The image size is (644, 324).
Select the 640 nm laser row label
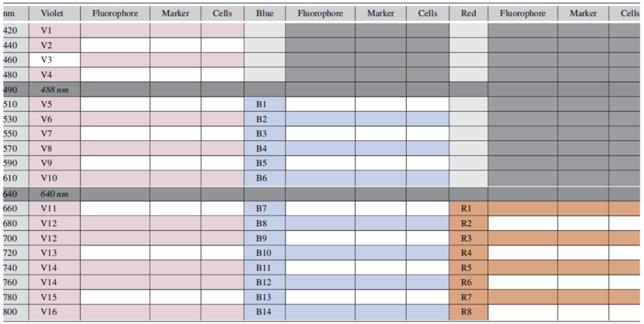(x=53, y=194)
